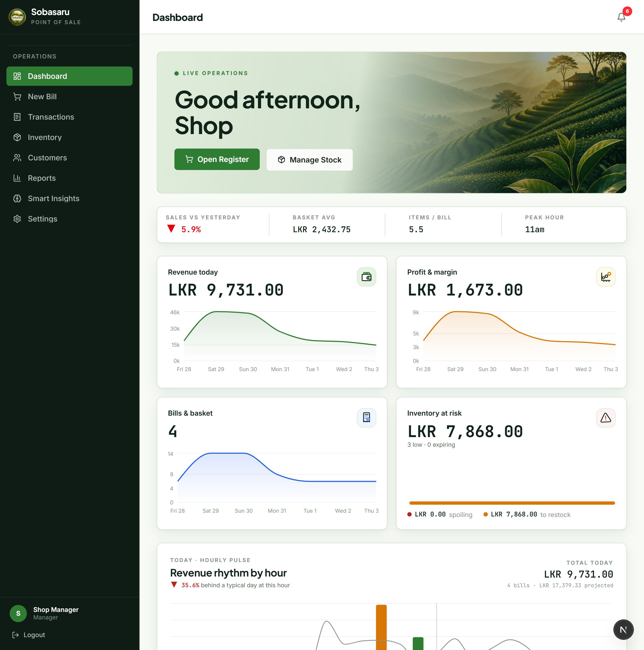Click the Sobasaru logo emblem
This screenshot has width=644, height=650.
pos(17,17)
